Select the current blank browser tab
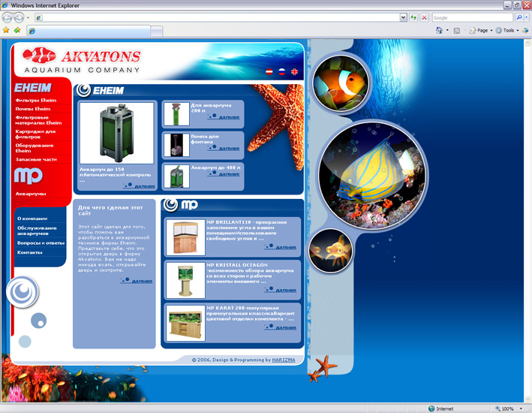This screenshot has height=413, width=532. [89, 31]
